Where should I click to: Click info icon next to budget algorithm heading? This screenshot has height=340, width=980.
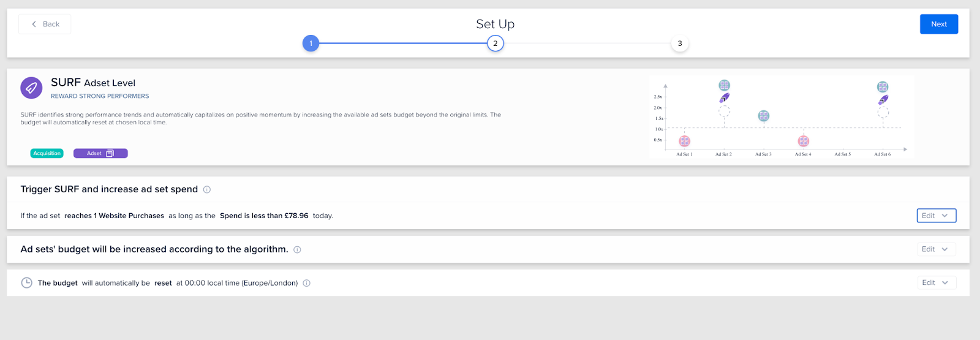297,249
